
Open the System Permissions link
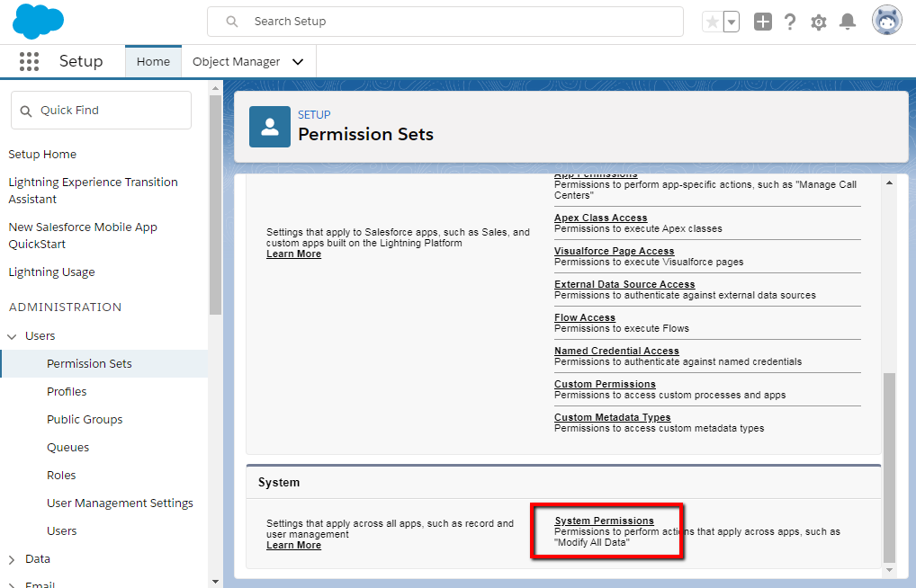(x=604, y=521)
